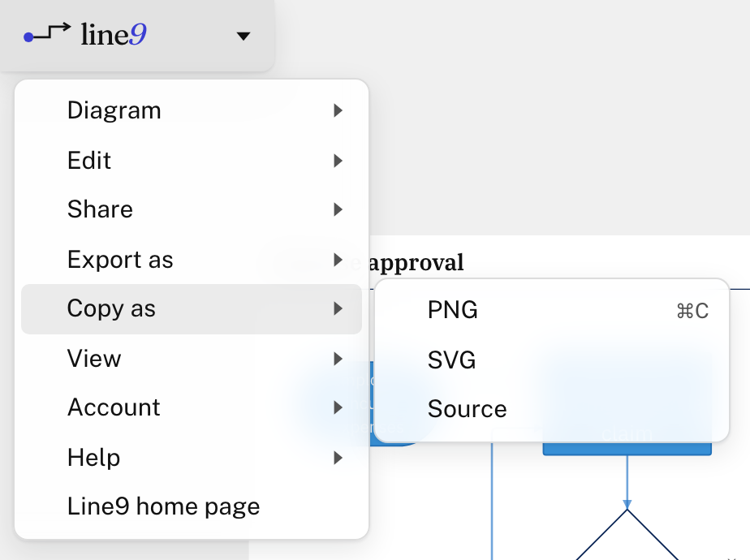750x560 pixels.
Task: Open the Account submenu
Action: click(x=192, y=407)
